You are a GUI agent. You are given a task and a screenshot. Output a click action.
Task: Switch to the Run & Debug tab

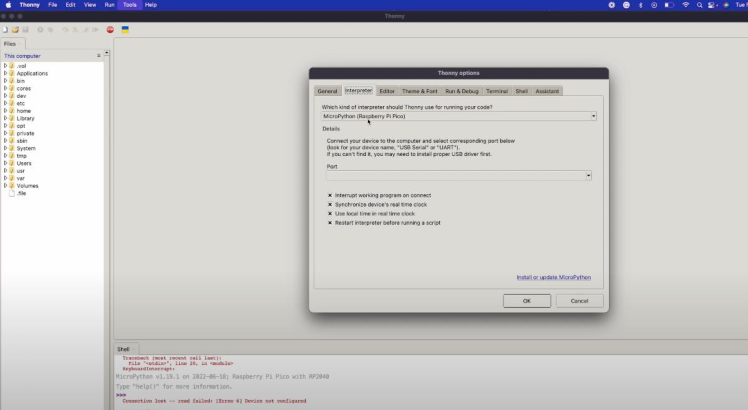click(462, 91)
